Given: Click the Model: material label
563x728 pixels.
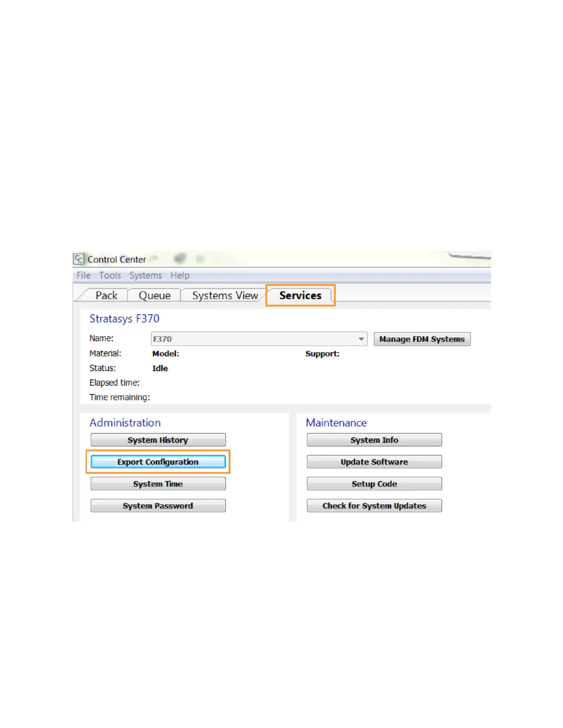Looking at the screenshot, I should 166,353.
